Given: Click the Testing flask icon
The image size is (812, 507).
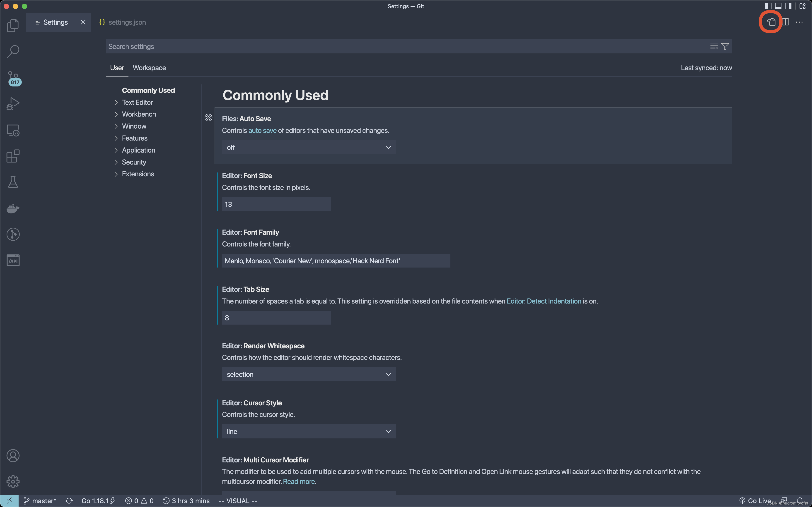Looking at the screenshot, I should [13, 182].
